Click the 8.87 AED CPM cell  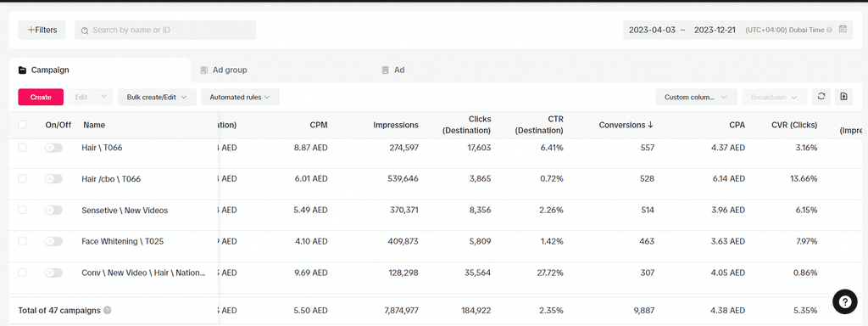pos(310,148)
